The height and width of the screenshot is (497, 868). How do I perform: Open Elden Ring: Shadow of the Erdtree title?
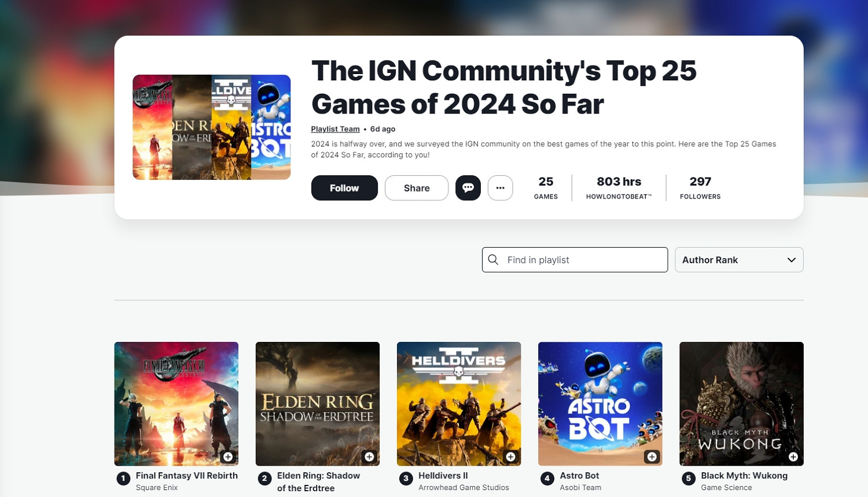tap(318, 481)
